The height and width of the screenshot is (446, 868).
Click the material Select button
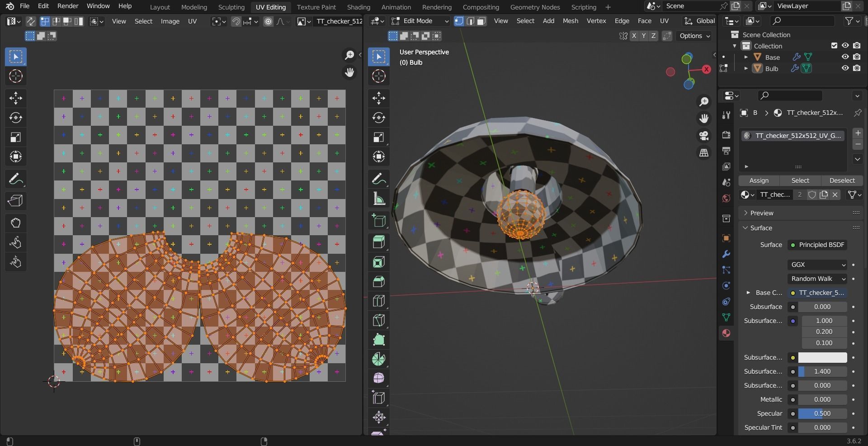pyautogui.click(x=800, y=180)
